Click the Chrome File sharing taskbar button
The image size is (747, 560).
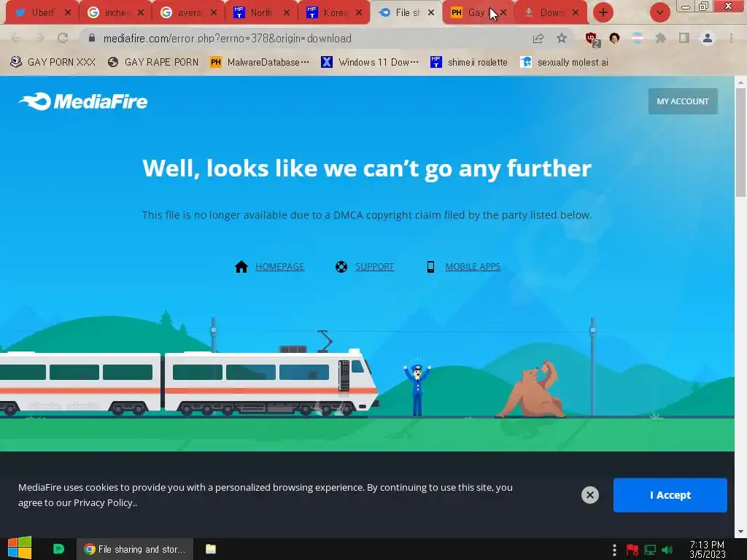tap(135, 549)
